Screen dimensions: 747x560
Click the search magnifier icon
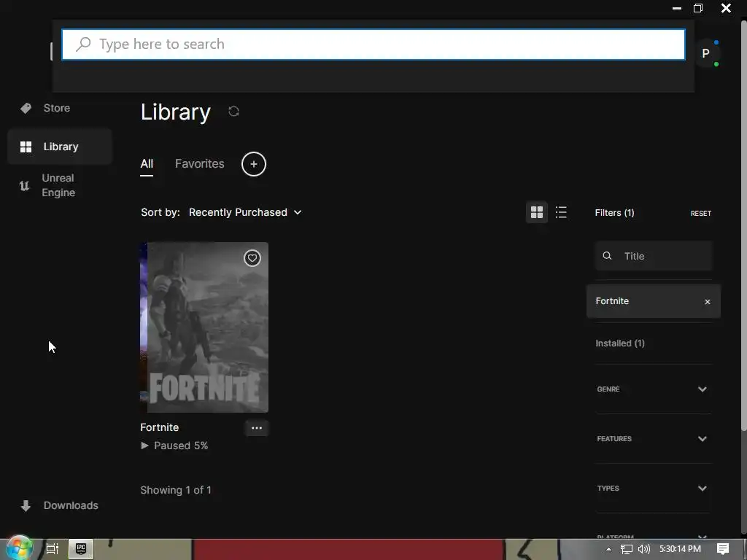pos(83,44)
